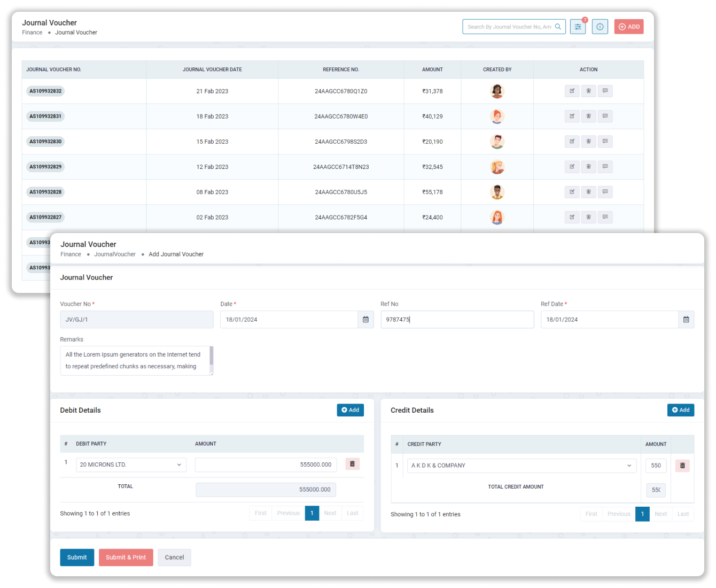Viewport: 716px width, 588px height.
Task: Add a new row in Debit Details
Action: (x=350, y=410)
